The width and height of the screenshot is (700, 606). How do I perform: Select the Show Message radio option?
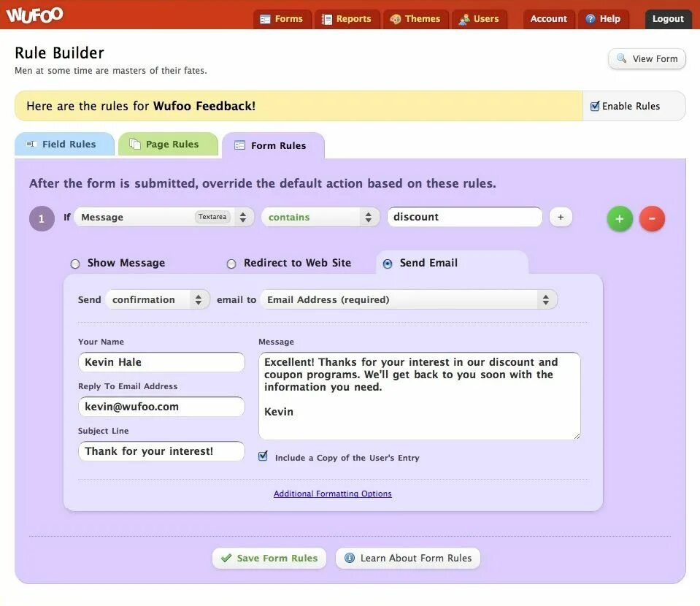(75, 264)
